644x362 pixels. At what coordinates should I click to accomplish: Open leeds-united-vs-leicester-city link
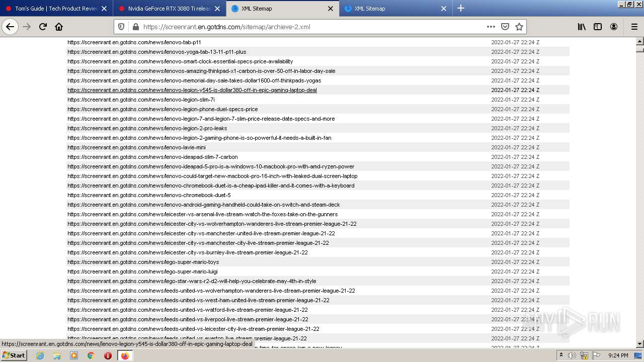193,329
